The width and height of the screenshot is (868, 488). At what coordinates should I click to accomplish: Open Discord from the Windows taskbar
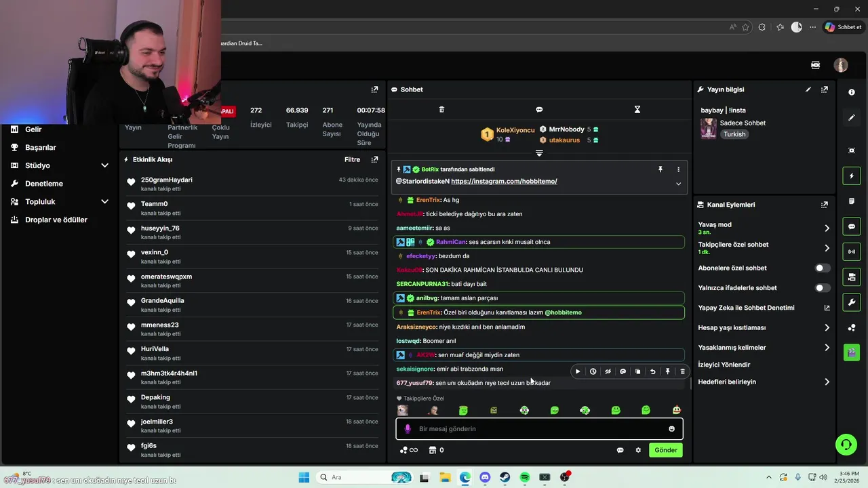pos(485,477)
